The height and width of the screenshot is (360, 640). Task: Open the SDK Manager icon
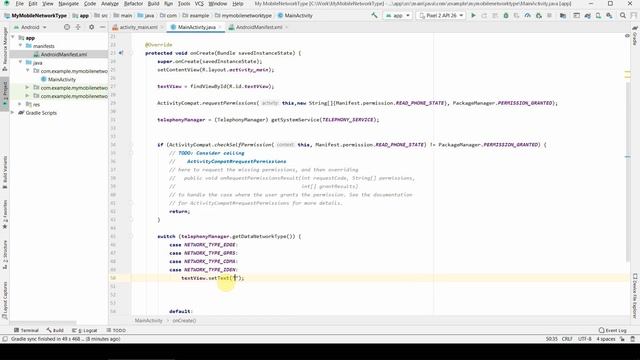609,16
